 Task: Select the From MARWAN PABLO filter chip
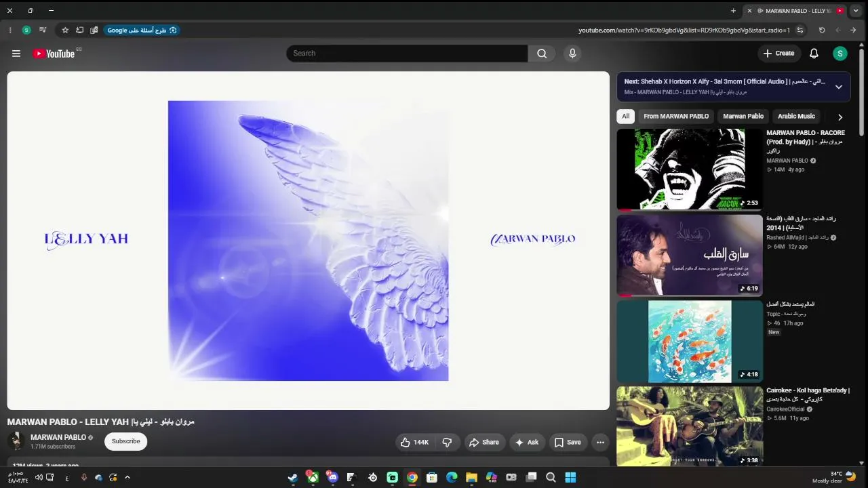point(676,117)
